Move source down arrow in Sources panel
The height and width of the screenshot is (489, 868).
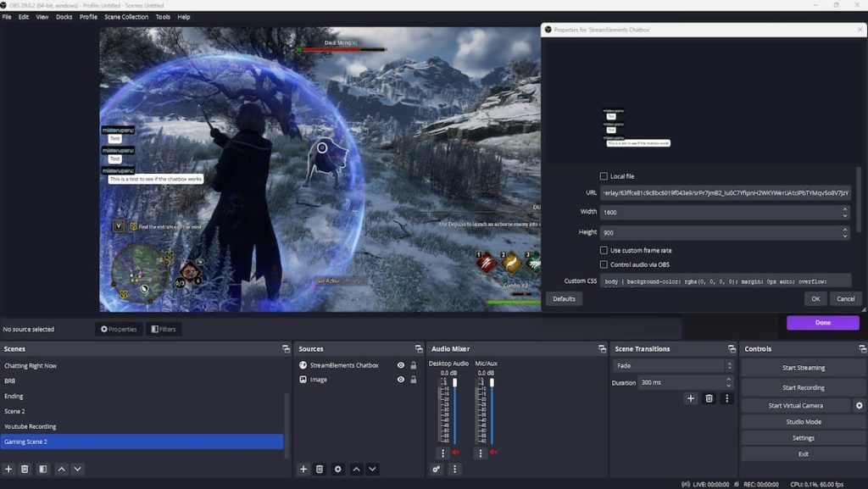click(x=373, y=470)
